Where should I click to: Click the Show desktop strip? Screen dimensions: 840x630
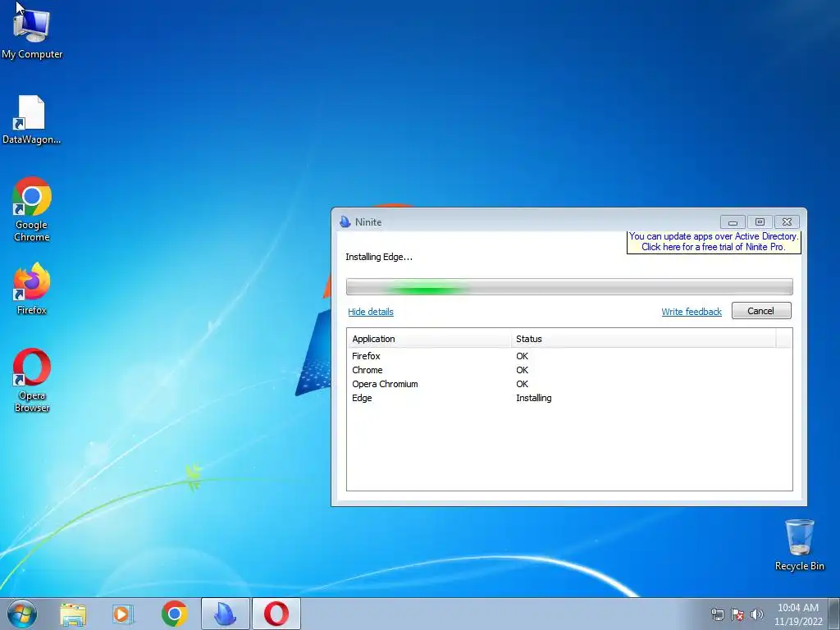click(x=834, y=614)
